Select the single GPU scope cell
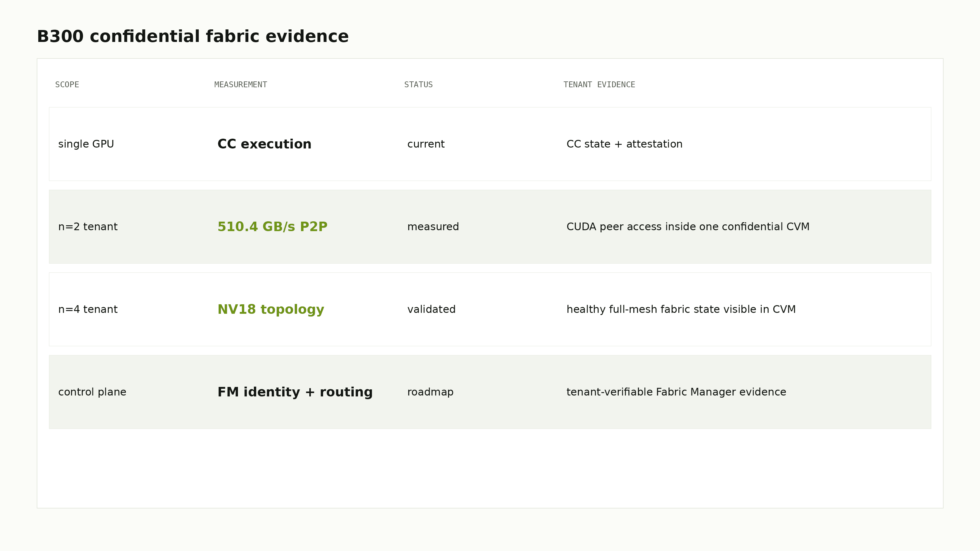 click(x=86, y=144)
